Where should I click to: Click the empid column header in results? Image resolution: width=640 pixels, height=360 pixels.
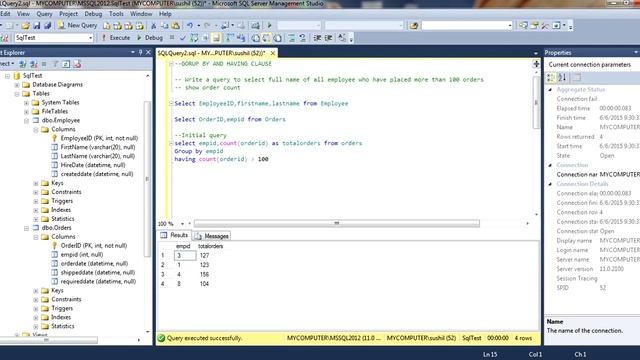183,246
